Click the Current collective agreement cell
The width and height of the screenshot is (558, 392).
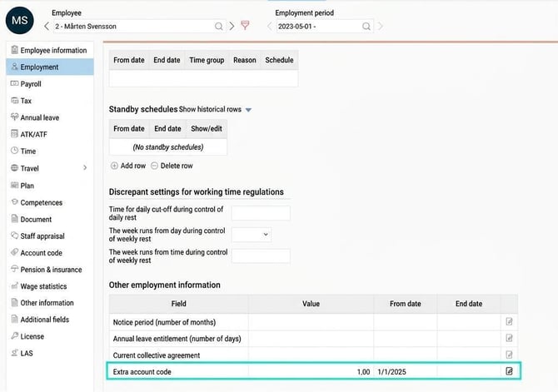click(179, 355)
